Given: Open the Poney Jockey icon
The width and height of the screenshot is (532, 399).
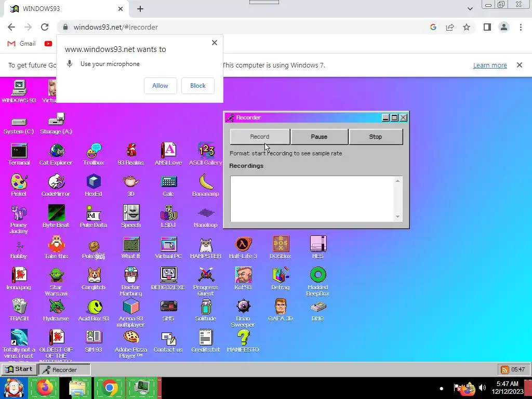Looking at the screenshot, I should (x=19, y=219).
